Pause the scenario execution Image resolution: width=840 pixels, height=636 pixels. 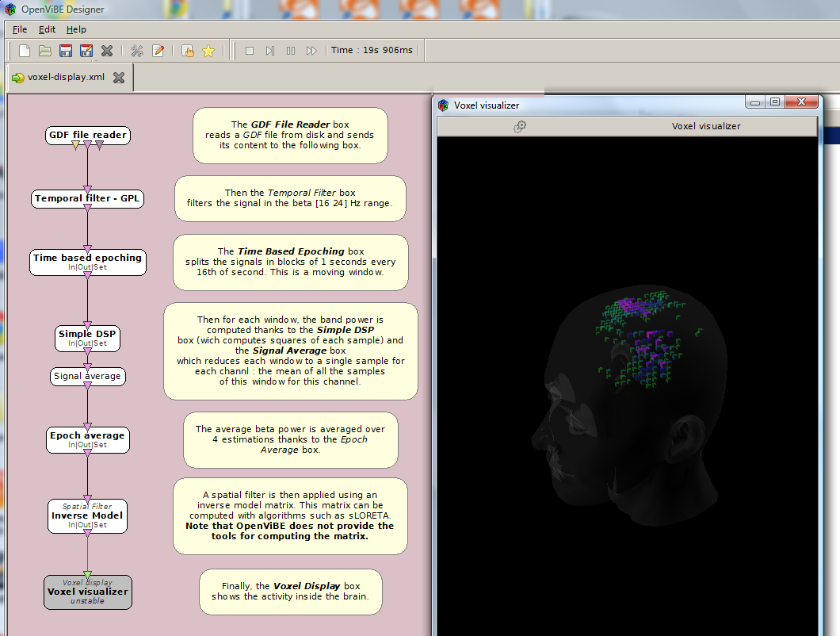(290, 50)
